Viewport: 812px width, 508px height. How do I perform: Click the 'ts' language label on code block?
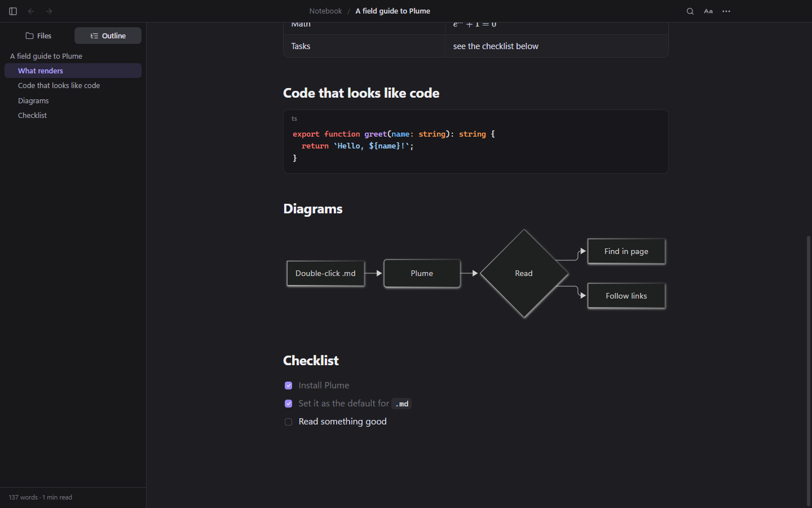(x=294, y=119)
